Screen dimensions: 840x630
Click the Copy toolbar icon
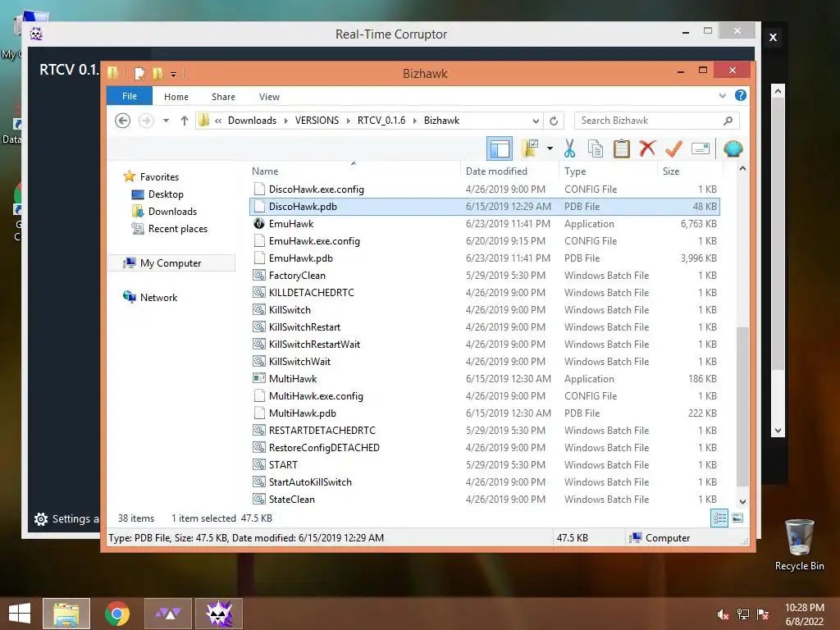596,148
